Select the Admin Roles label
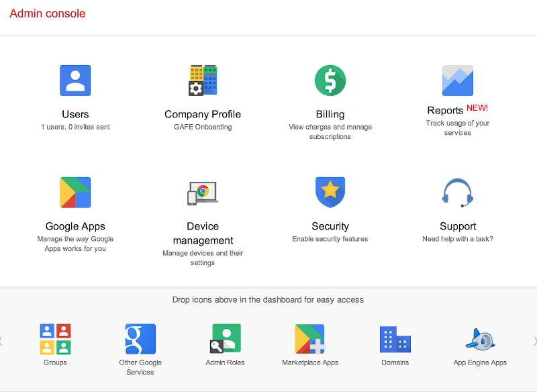 226,362
